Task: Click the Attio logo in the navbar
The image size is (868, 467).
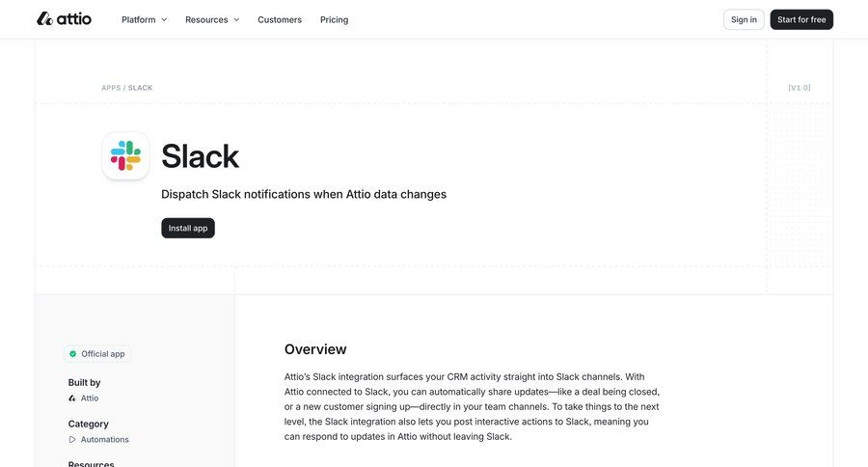Action: coord(64,19)
